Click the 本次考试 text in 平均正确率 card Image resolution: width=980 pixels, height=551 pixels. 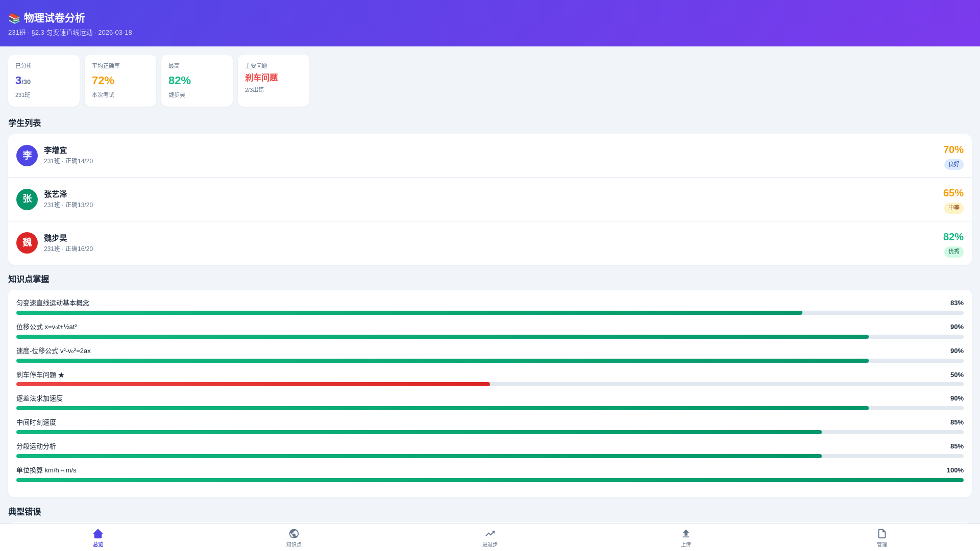(x=103, y=95)
